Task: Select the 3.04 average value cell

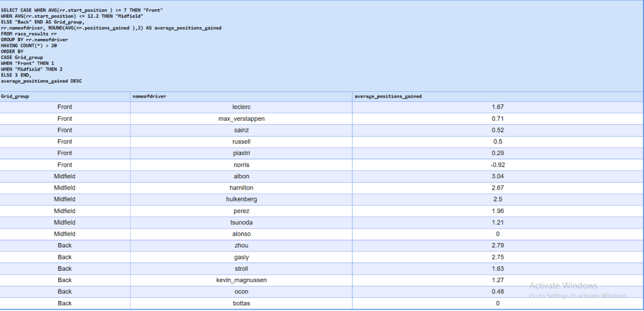Action: 497,176
